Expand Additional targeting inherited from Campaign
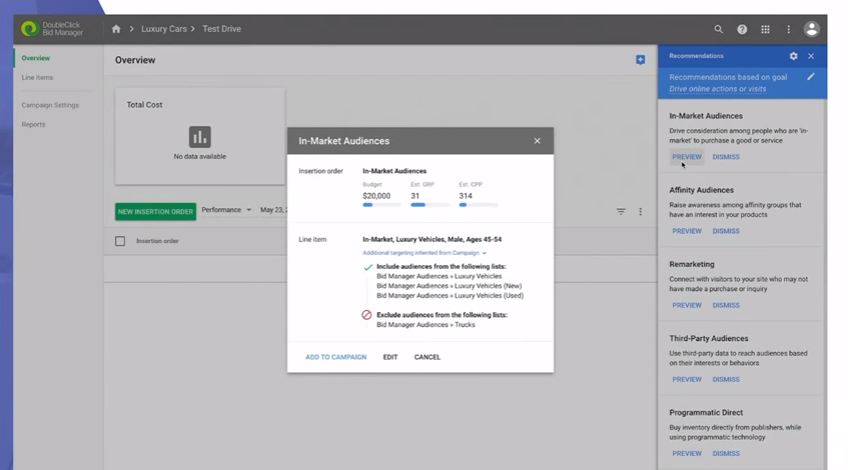 tap(425, 253)
